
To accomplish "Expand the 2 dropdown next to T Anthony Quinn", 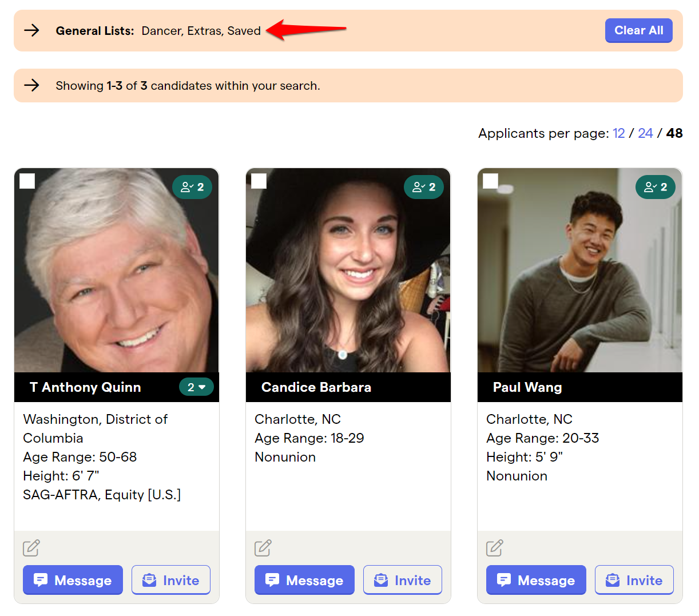I will (x=196, y=387).
